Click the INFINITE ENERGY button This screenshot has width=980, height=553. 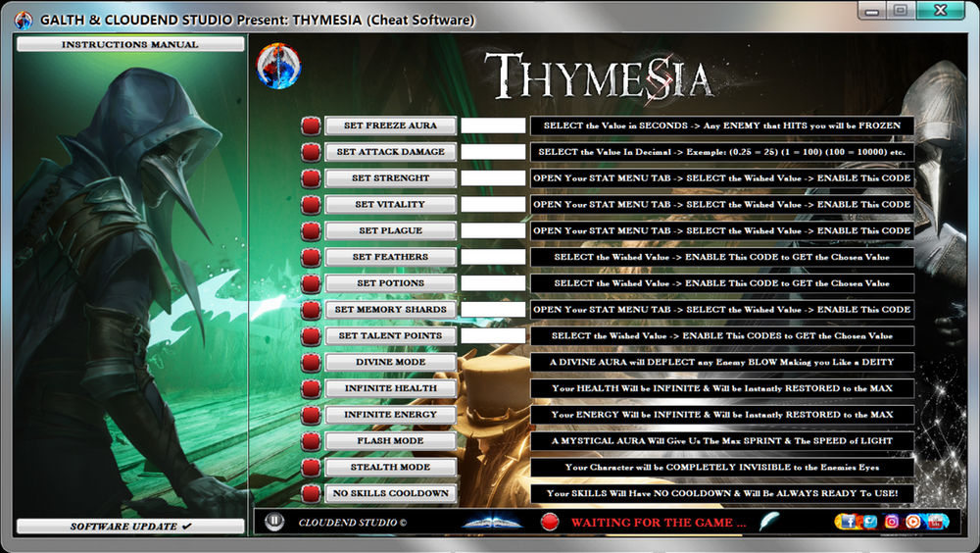click(391, 414)
